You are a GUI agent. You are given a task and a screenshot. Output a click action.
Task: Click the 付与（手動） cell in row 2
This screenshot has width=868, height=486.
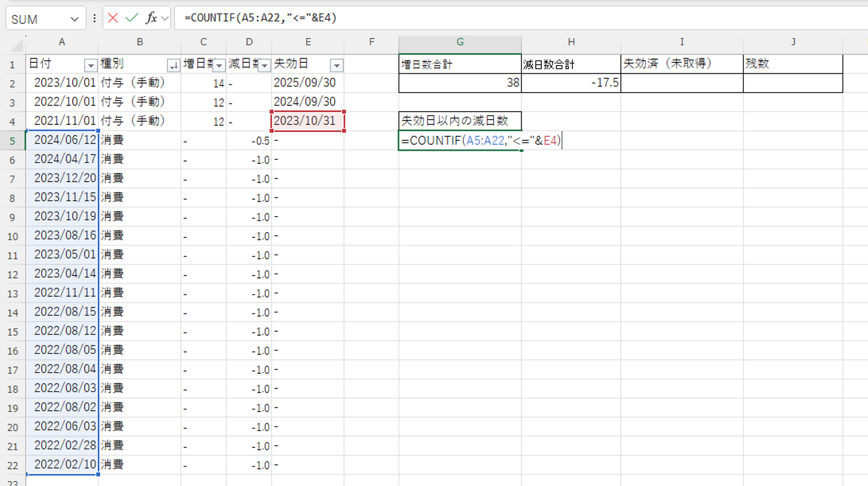click(x=140, y=83)
